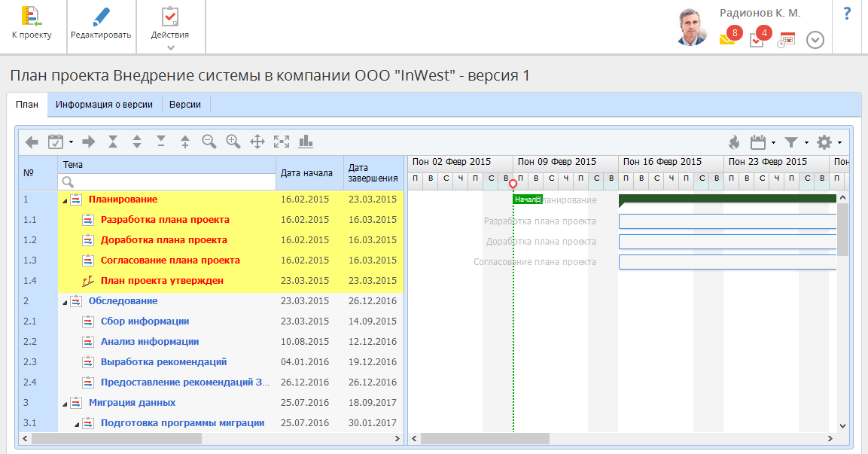Viewport: 868px width, 454px height.
Task: Collapse the Обследование task group
Action: pos(65,302)
